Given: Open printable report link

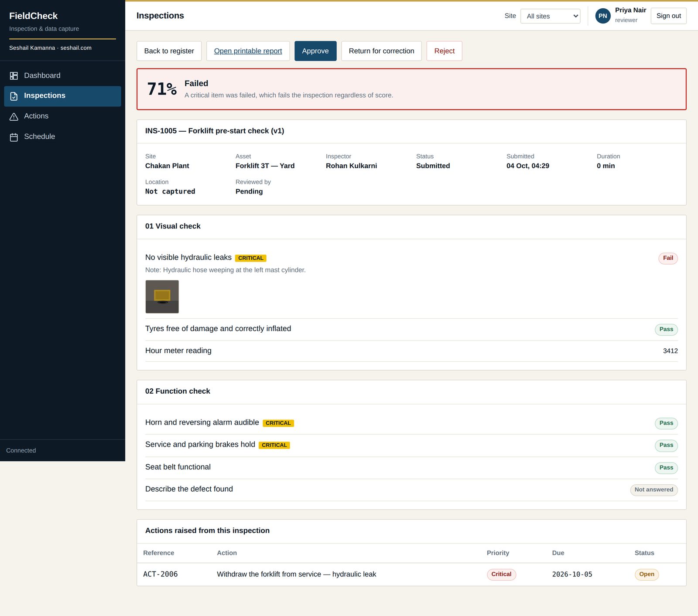Looking at the screenshot, I should click(x=248, y=51).
